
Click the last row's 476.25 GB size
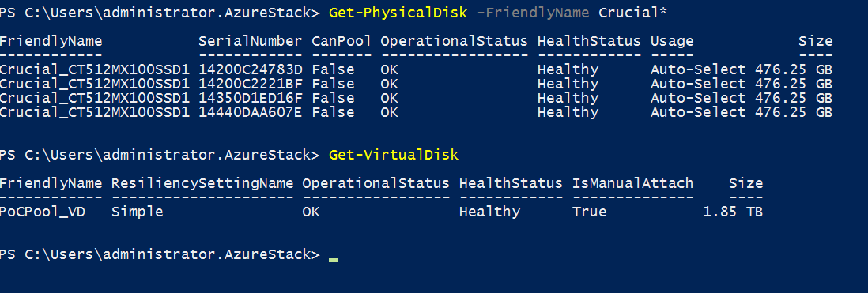[x=793, y=112]
